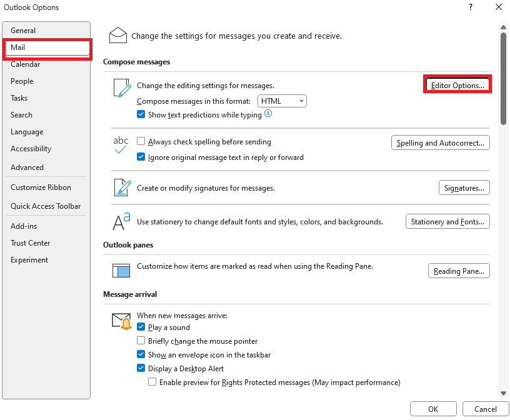Image resolution: width=510 pixels, height=420 pixels.
Task: Close the Outlook Options dialog
Action: 499,7
